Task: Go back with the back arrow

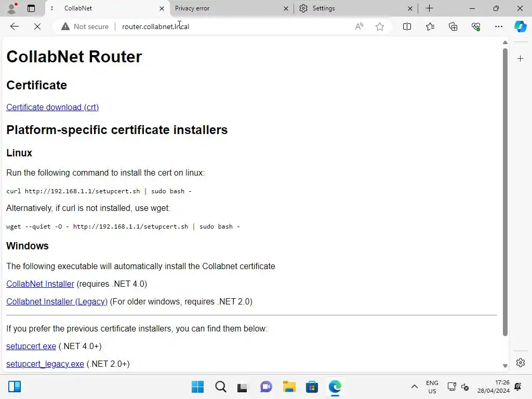Action: (14, 26)
